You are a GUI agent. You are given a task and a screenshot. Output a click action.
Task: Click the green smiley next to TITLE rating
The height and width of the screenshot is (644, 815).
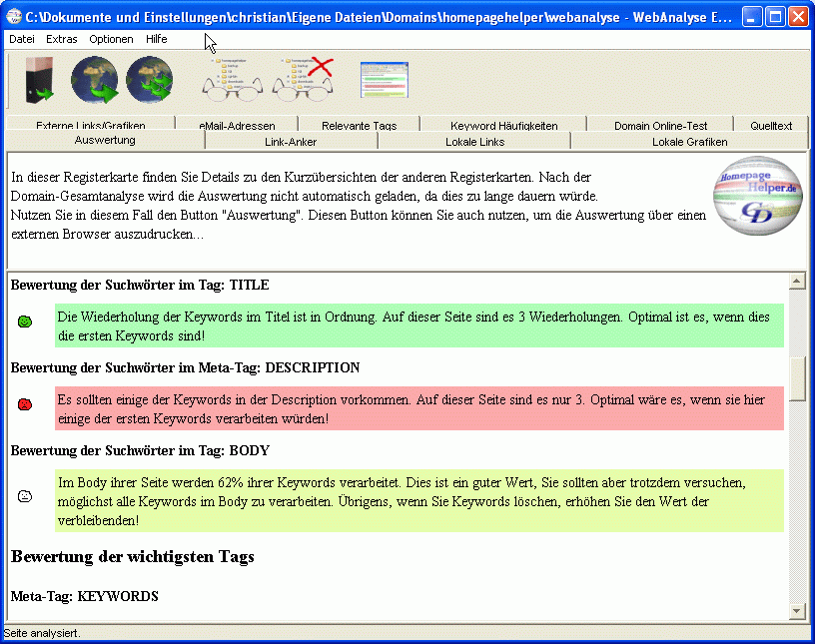click(25, 322)
